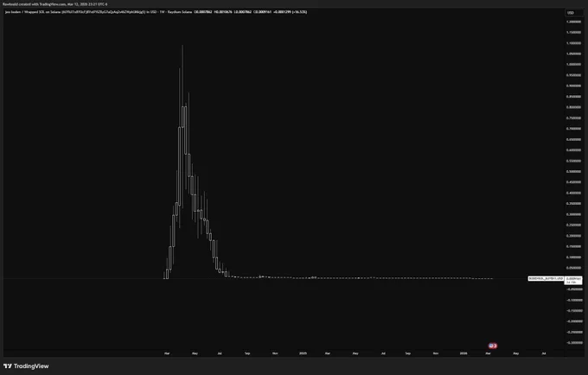This screenshot has width=588, height=375.
Task: Open the US economic events marker
Action: point(493,346)
